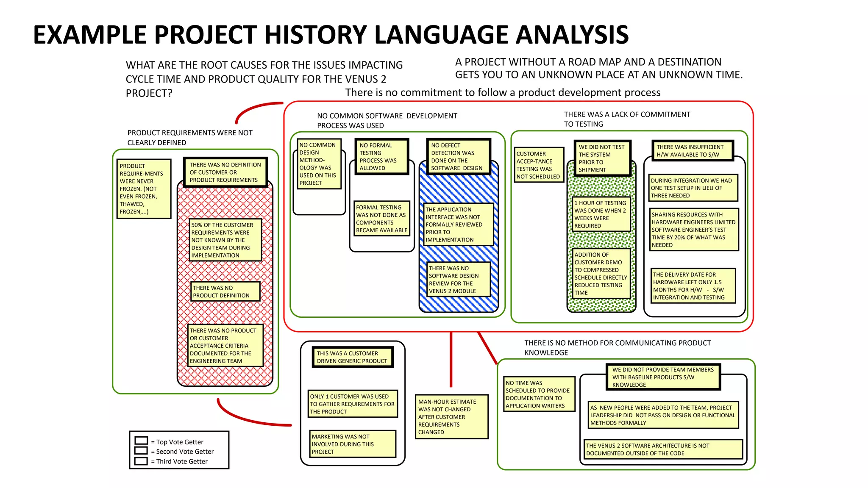Select the 'A project without a road map' statement

click(x=599, y=68)
